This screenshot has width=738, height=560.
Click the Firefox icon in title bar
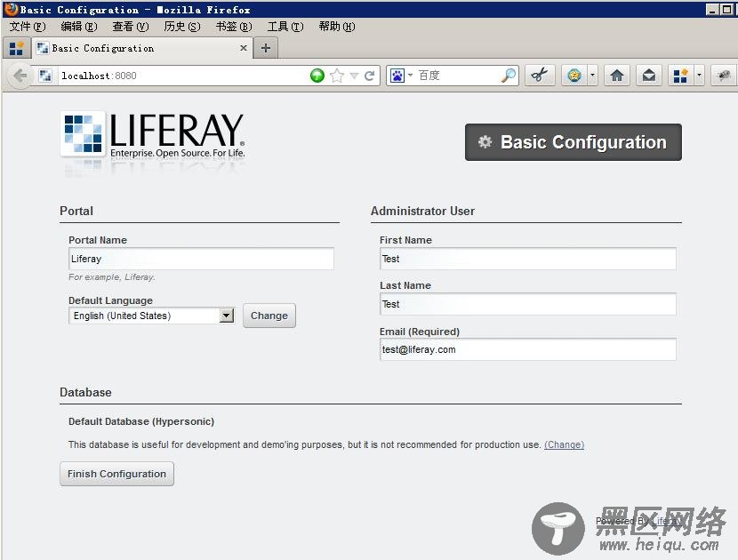[12, 9]
